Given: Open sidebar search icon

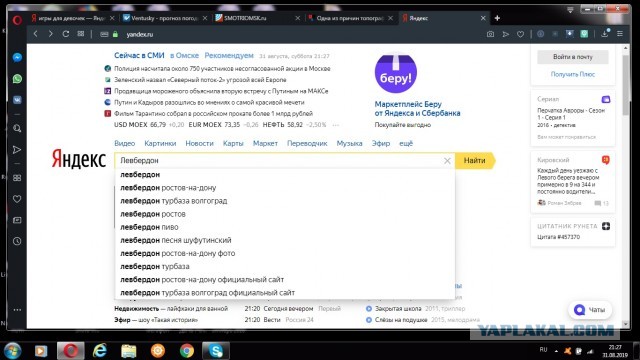Looking at the screenshot, I should (17, 129).
